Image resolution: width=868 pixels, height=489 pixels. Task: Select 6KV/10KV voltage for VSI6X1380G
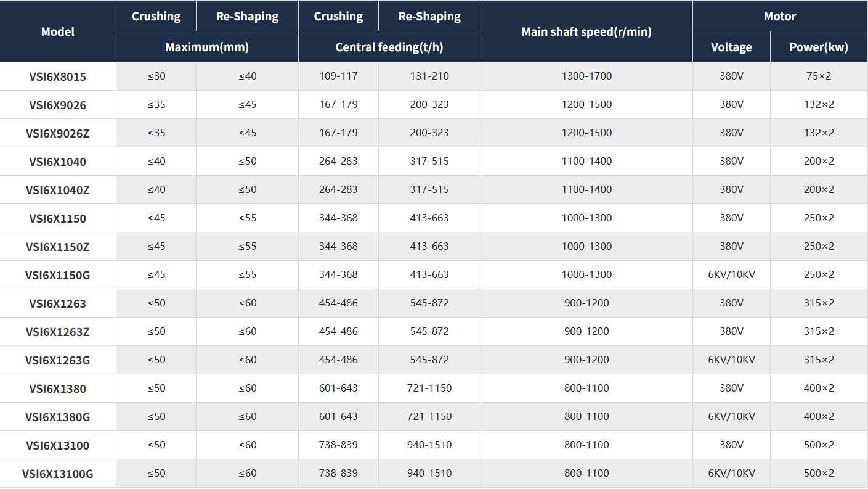pos(731,417)
